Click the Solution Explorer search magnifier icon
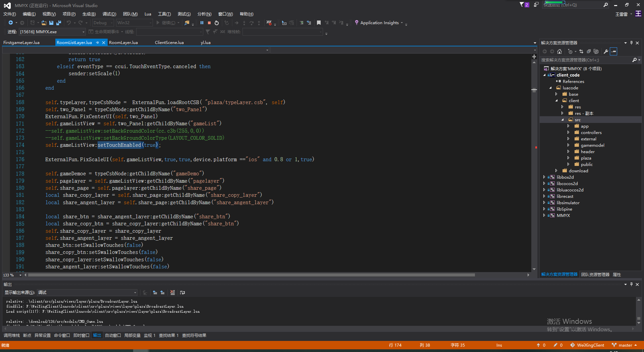Viewport: 644px width, 352px height. coord(634,60)
